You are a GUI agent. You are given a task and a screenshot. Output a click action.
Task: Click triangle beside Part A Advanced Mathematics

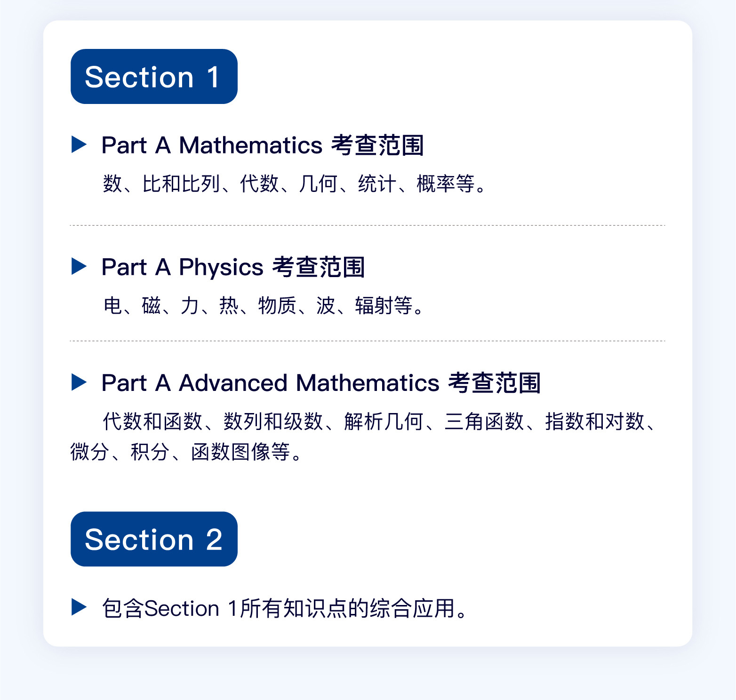coord(79,382)
